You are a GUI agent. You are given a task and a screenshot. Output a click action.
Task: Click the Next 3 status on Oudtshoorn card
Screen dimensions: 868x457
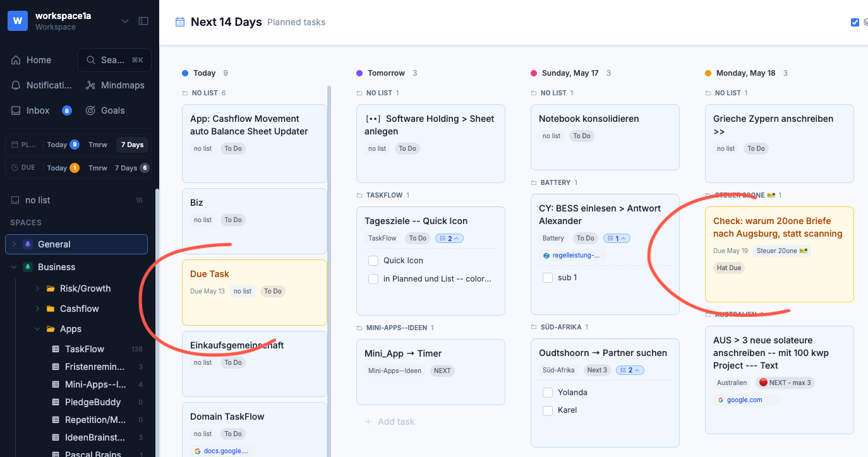coord(597,371)
